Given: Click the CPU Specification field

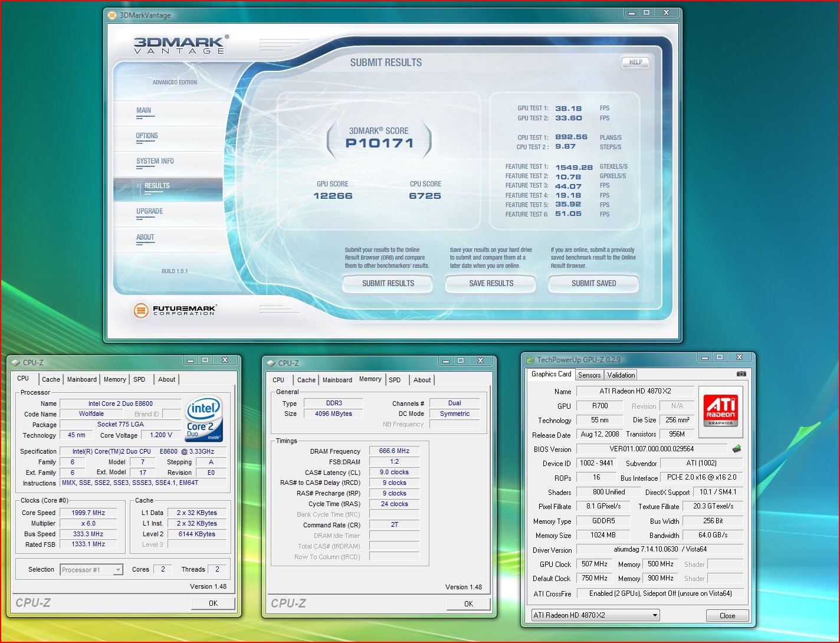Looking at the screenshot, I should 143,451.
